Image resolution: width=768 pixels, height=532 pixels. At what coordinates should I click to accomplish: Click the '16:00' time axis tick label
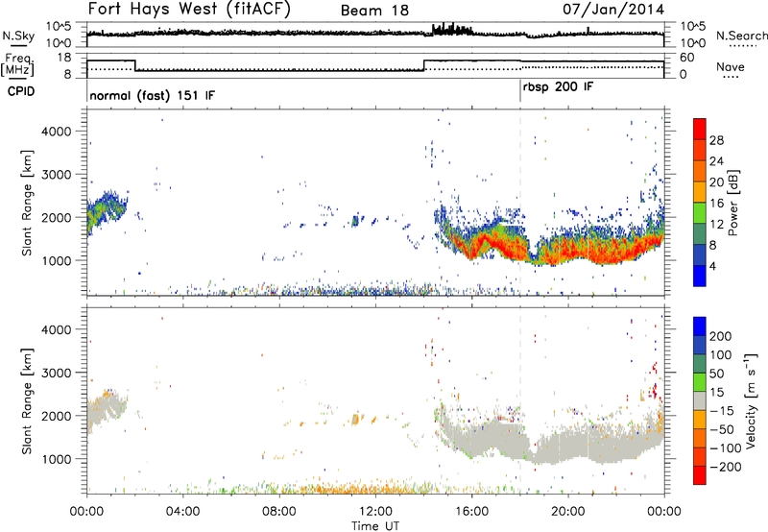click(471, 512)
